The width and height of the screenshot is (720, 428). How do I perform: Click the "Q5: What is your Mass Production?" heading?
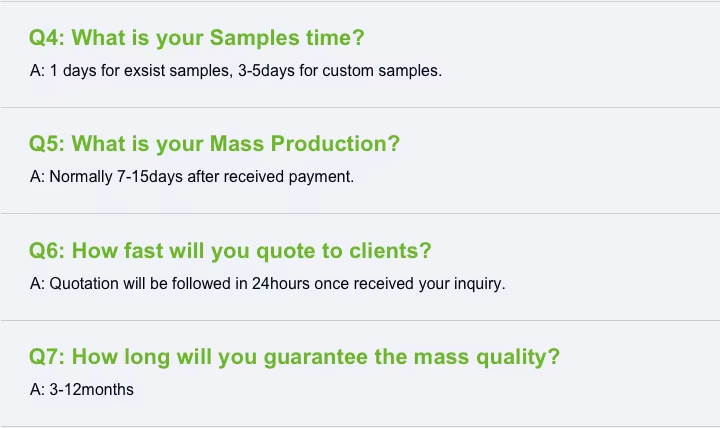point(214,144)
